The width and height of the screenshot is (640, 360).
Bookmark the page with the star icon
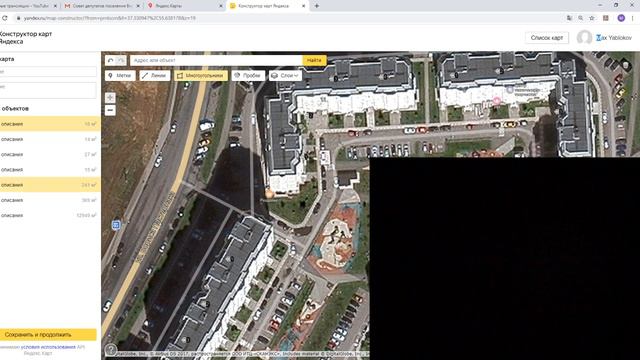592,18
